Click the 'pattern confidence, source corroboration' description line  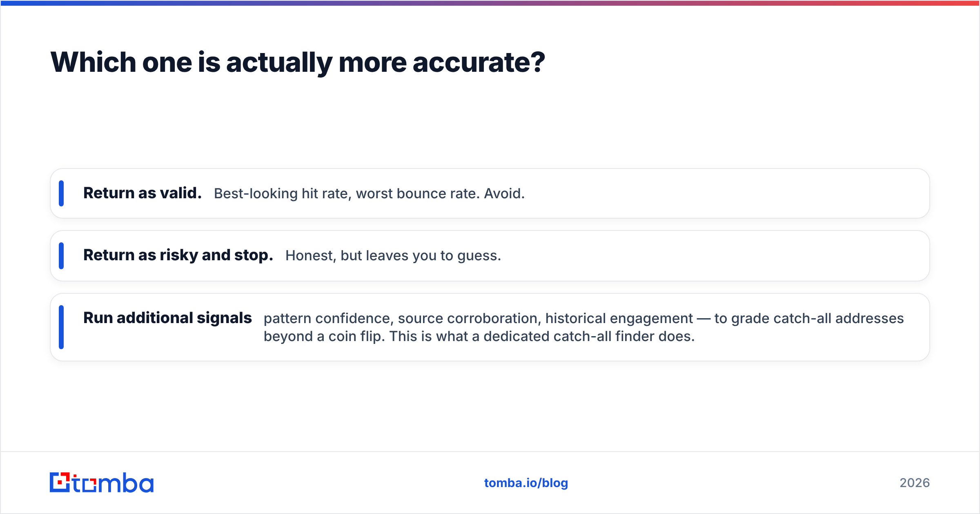click(x=584, y=318)
